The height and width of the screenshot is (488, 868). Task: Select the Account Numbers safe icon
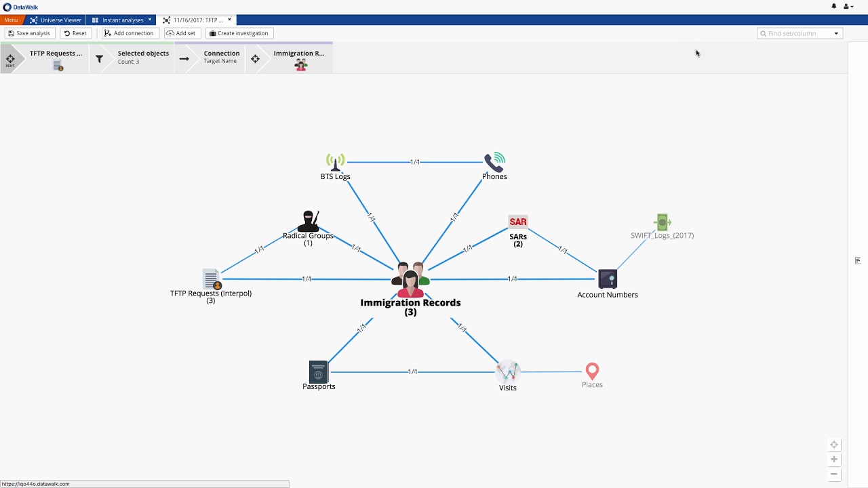click(608, 279)
